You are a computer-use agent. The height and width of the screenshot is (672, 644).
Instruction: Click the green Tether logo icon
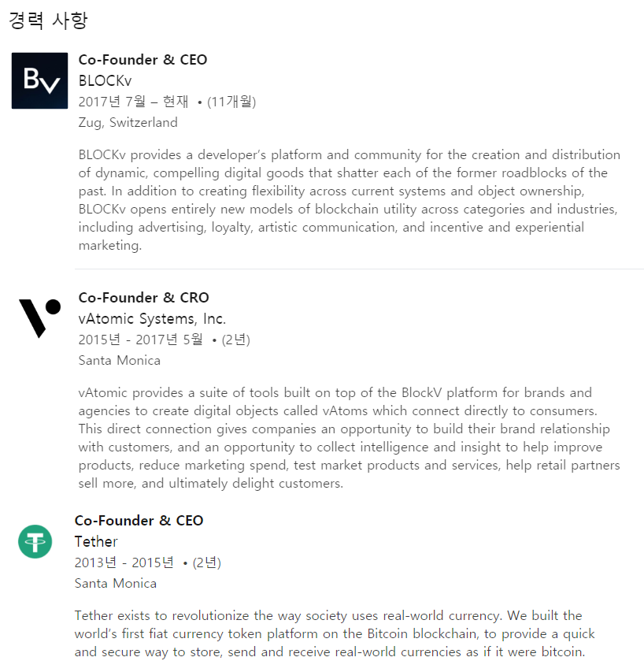pyautogui.click(x=35, y=542)
